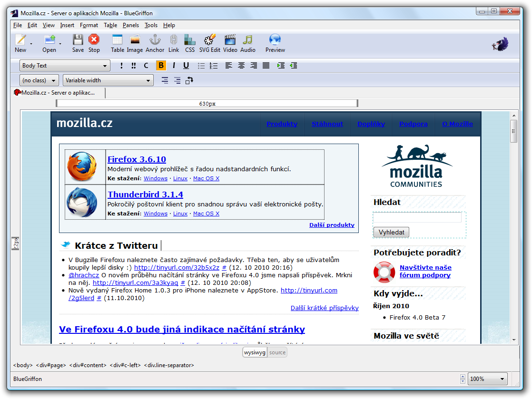Open the Insert menu
Viewport: 532px width, 399px height.
67,25
